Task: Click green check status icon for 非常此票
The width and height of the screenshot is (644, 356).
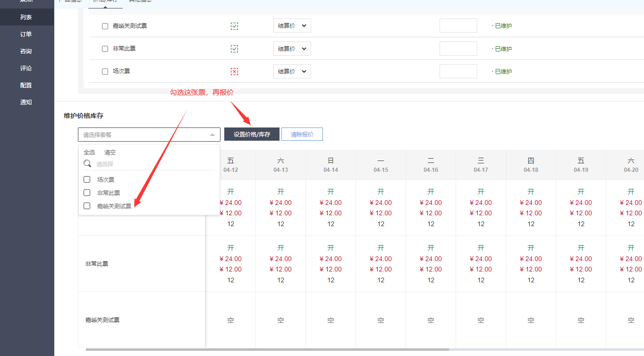Action: point(234,49)
